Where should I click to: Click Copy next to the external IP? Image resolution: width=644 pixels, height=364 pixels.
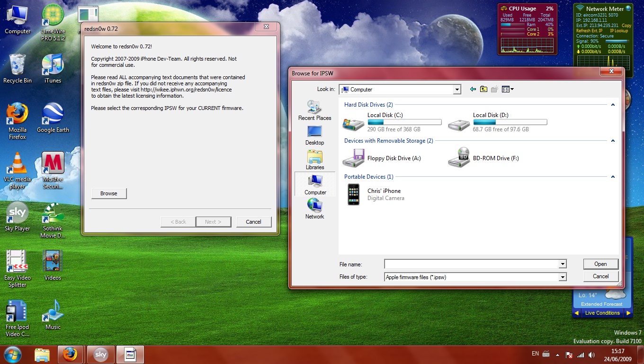pos(626,26)
